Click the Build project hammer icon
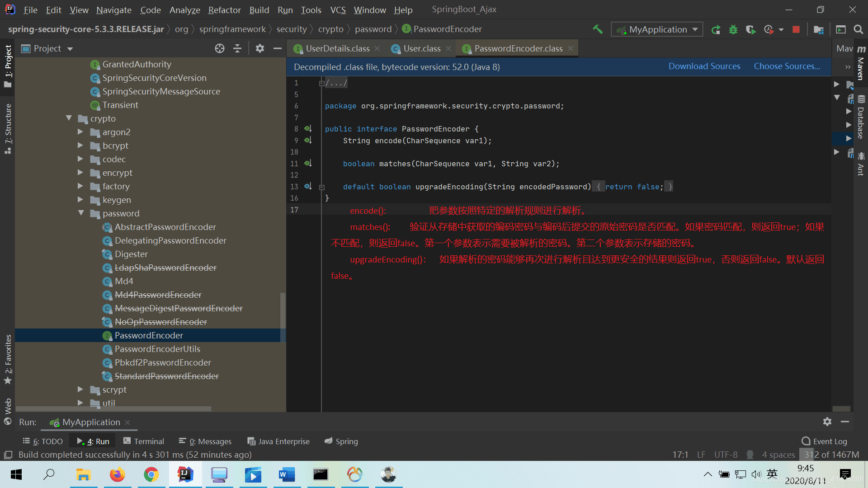The width and height of the screenshot is (868, 488). tap(598, 29)
